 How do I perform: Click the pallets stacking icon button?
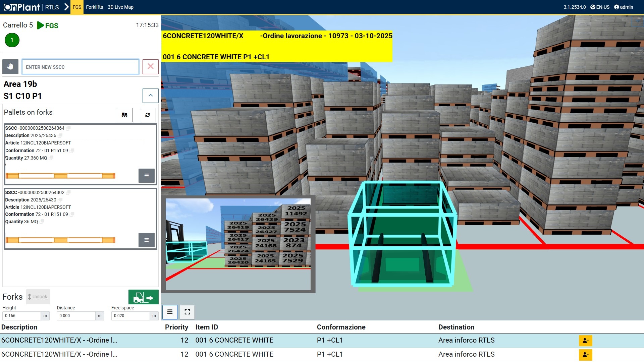pyautogui.click(x=124, y=115)
